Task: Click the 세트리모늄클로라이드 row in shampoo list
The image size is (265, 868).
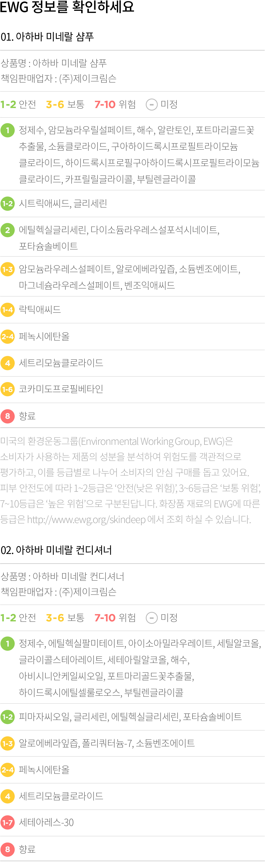Action: point(132,363)
